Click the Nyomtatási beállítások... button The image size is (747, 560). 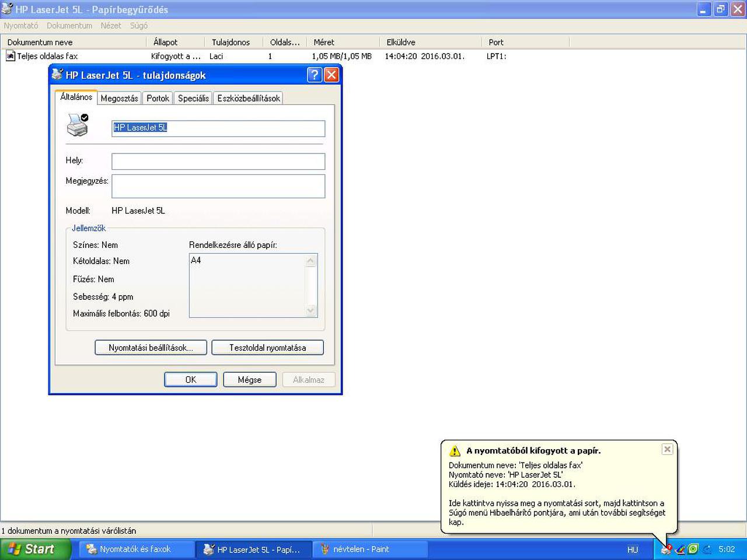151,348
